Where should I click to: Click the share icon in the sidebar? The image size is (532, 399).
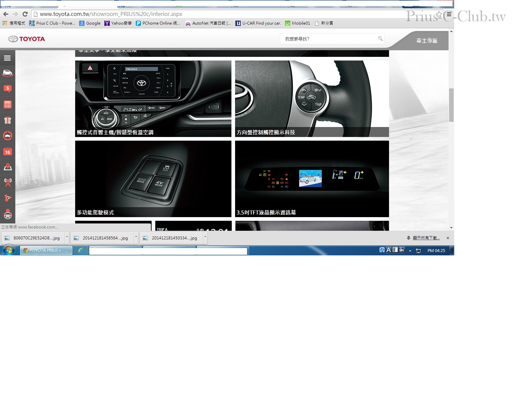click(8, 198)
